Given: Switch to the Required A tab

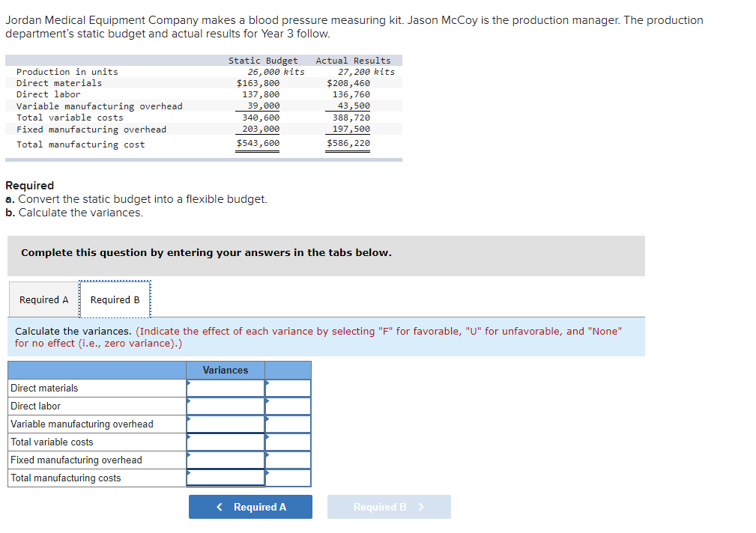Looking at the screenshot, I should pos(44,299).
